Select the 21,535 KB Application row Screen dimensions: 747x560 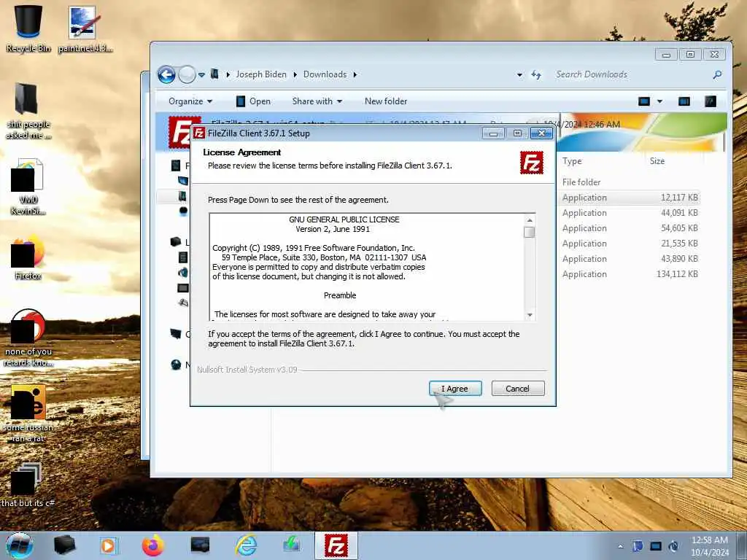[x=630, y=244]
